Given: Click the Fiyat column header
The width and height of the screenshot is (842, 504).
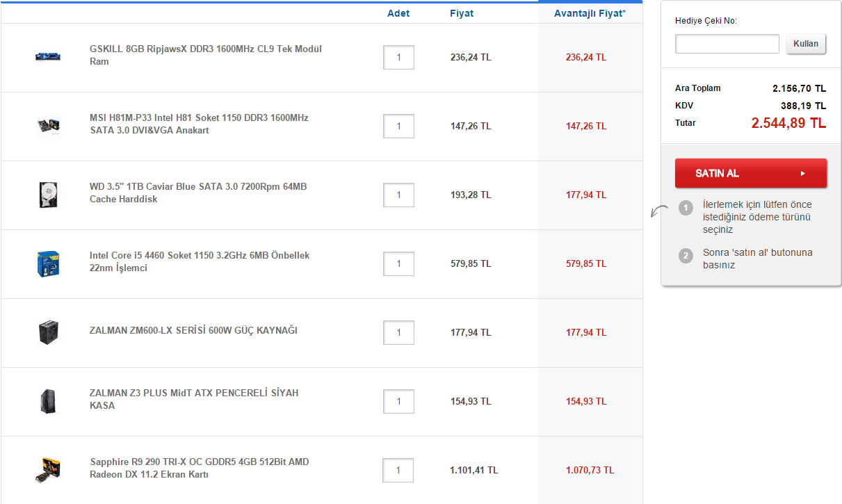Looking at the screenshot, I should point(462,13).
